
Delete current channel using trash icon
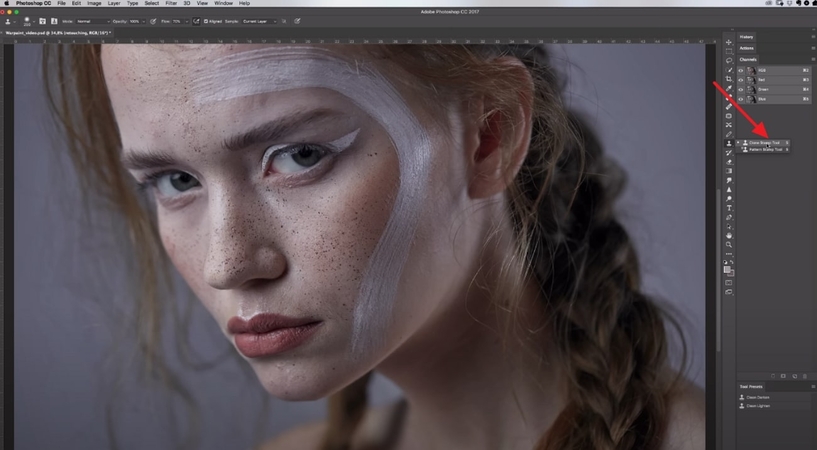pyautogui.click(x=804, y=376)
